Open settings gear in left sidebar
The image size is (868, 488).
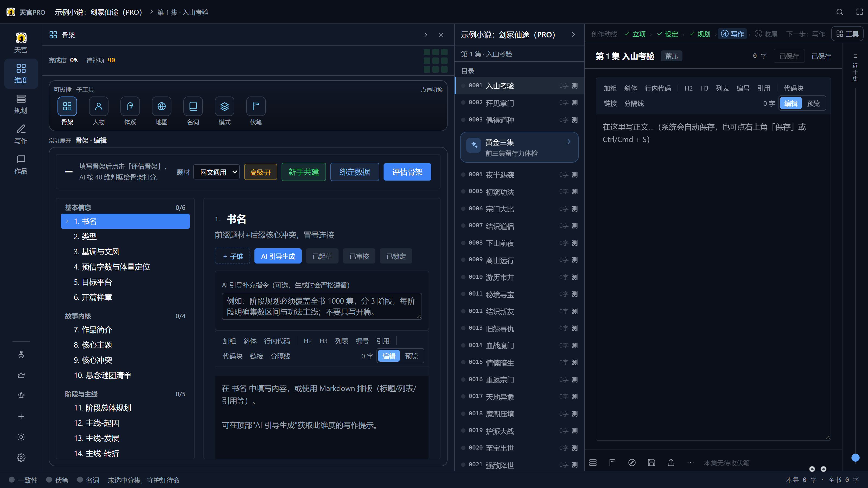pyautogui.click(x=21, y=457)
